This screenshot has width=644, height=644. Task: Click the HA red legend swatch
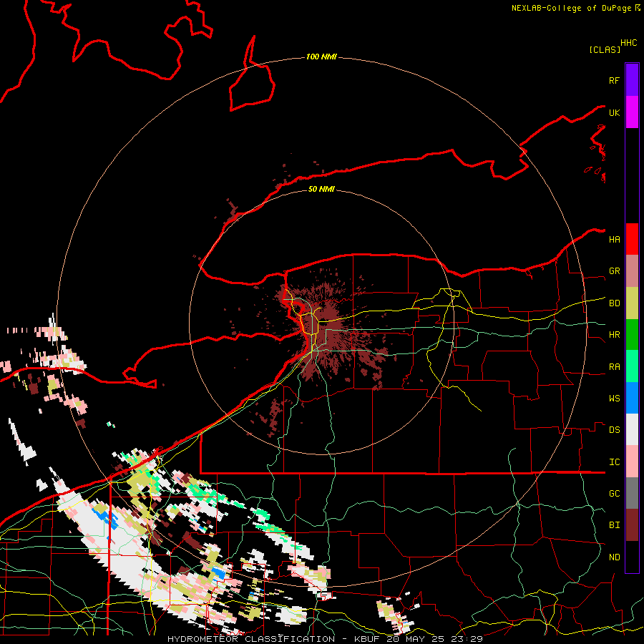[x=632, y=239]
